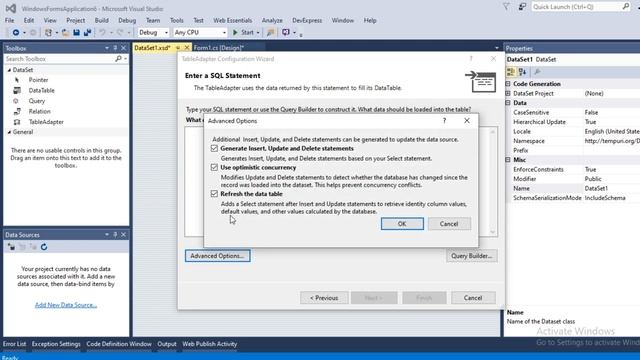This screenshot has height=360, width=640.
Task: Open the Toolbox window position dropdown
Action: [x=107, y=48]
